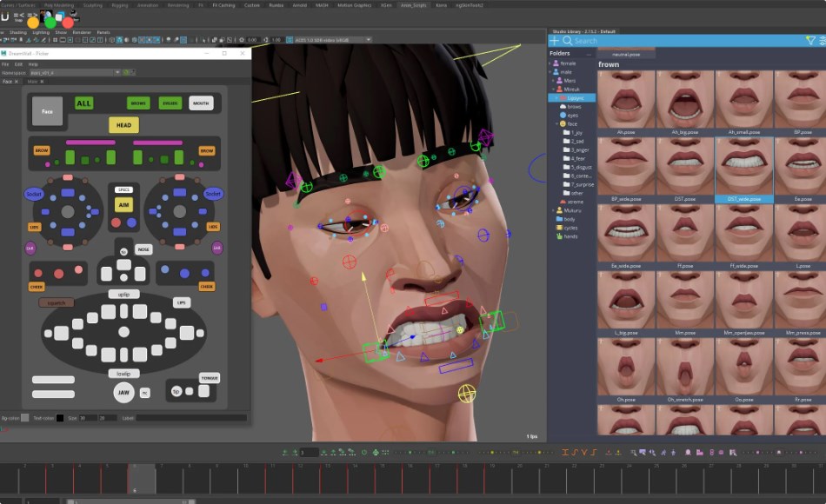Switch to the neutral.pose tab
Viewport: 826px width, 504px height.
click(x=625, y=53)
